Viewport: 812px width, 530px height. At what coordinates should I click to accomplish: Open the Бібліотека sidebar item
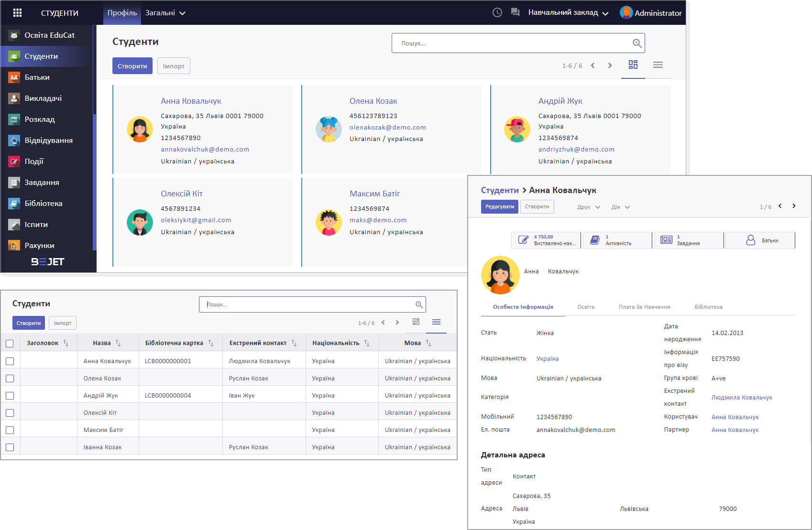click(x=47, y=204)
